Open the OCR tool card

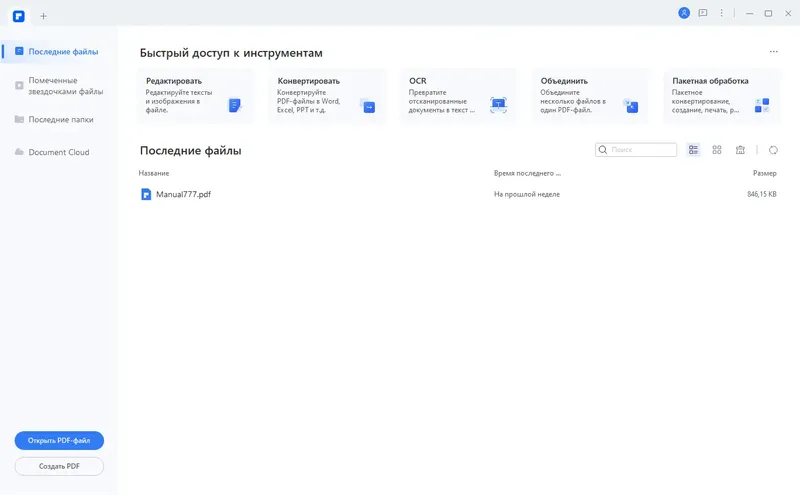coord(459,96)
